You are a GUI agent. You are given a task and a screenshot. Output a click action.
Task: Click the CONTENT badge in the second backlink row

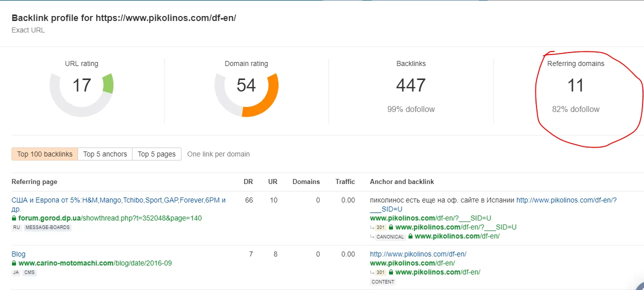382,281
